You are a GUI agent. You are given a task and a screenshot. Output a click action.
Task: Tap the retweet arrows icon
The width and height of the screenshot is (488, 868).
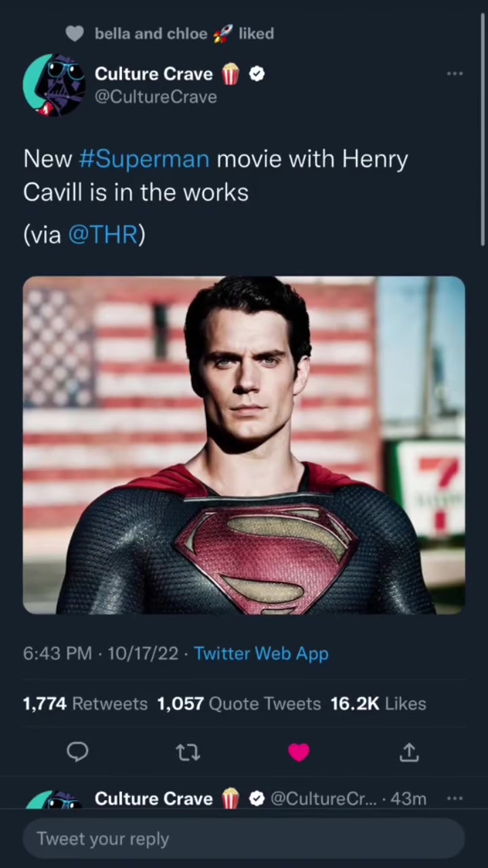point(188,752)
